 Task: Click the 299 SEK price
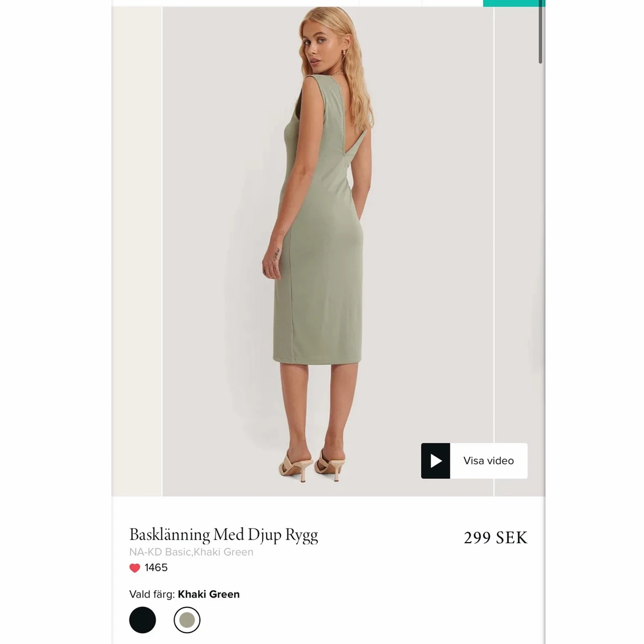click(x=495, y=538)
